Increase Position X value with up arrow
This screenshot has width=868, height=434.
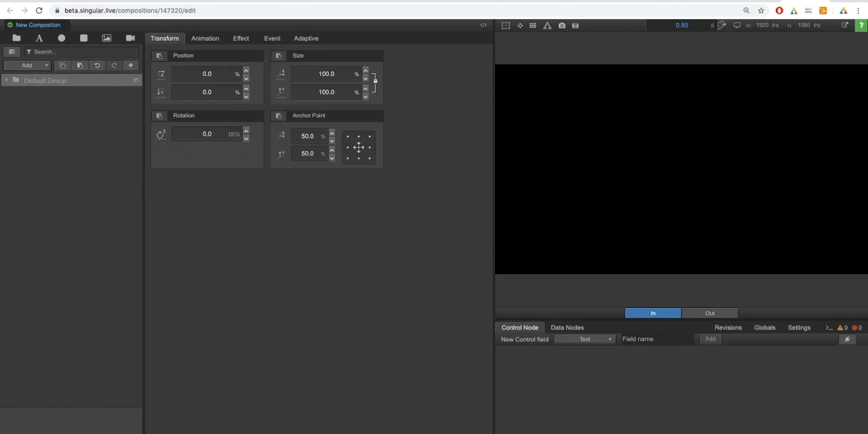(x=246, y=71)
